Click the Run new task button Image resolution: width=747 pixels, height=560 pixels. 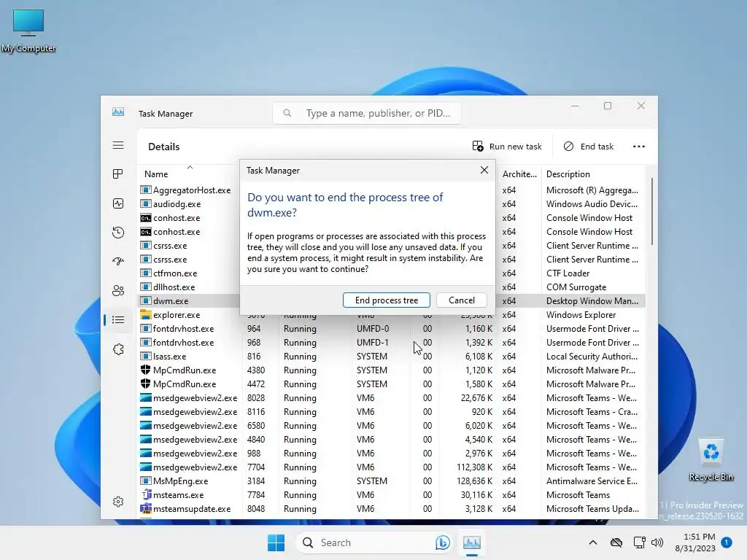pyautogui.click(x=507, y=146)
